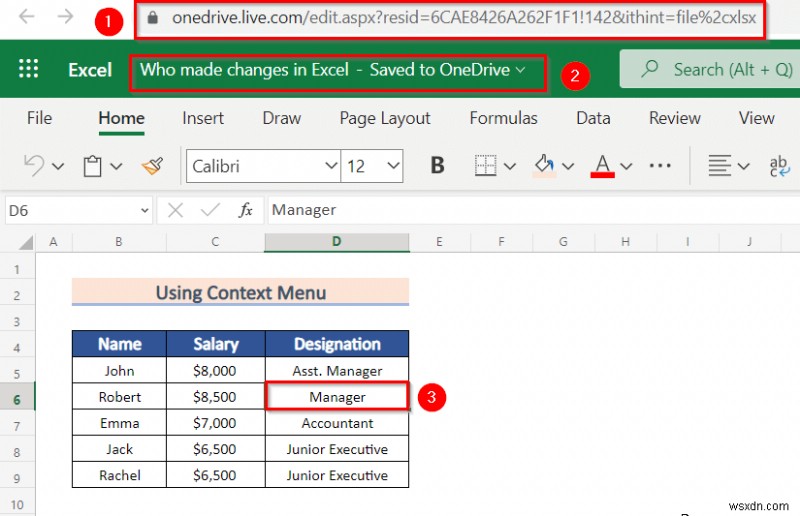This screenshot has height=516, width=800.
Task: Click the formula bar cancel X icon
Action: point(176,210)
